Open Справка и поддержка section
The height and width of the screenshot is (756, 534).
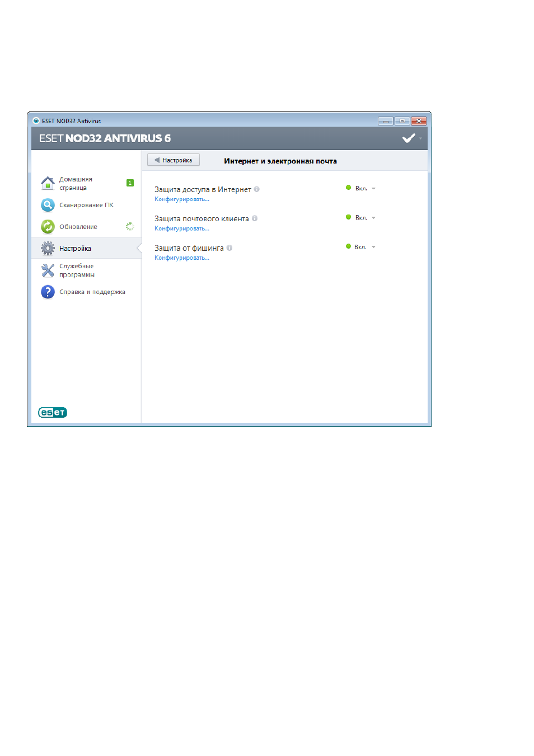[x=92, y=292]
